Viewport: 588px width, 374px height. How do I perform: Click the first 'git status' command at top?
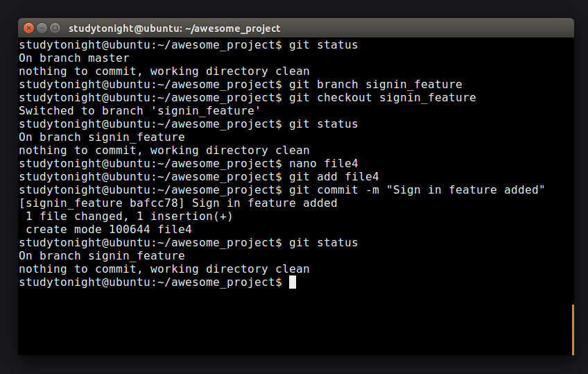pyautogui.click(x=324, y=45)
